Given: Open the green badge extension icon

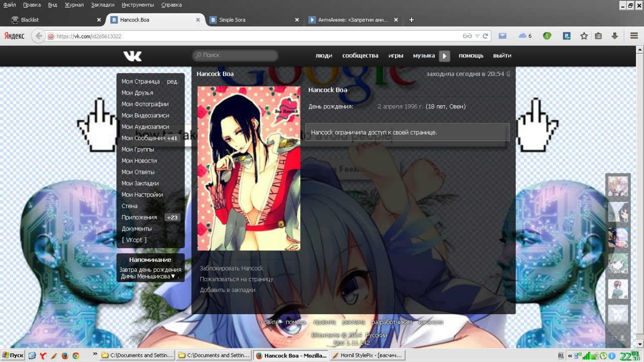Looking at the screenshot, I should click(547, 36).
